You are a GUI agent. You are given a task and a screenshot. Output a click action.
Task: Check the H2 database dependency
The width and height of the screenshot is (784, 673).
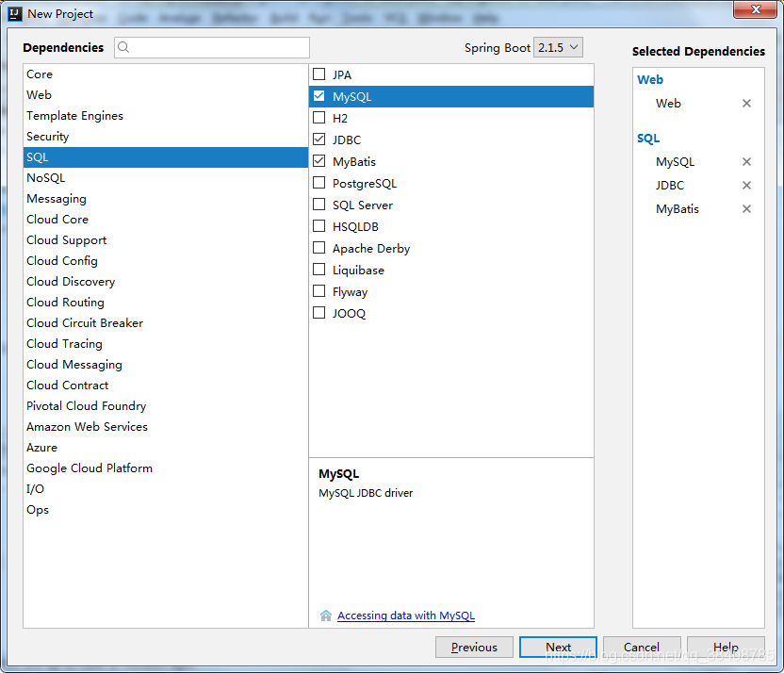click(x=319, y=118)
